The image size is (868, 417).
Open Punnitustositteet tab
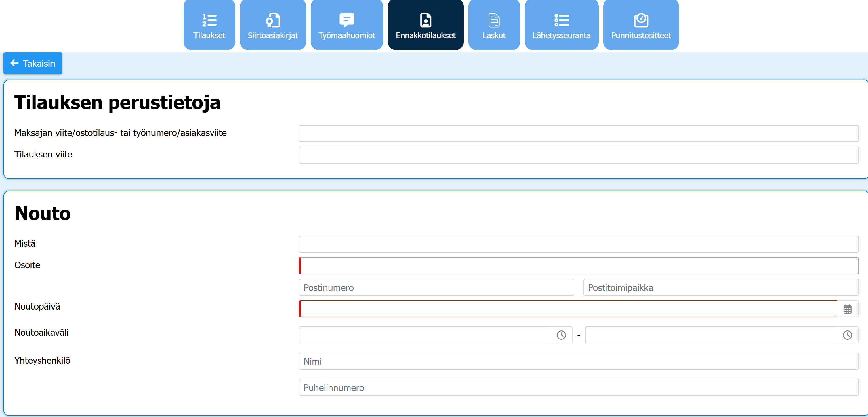pos(641,25)
